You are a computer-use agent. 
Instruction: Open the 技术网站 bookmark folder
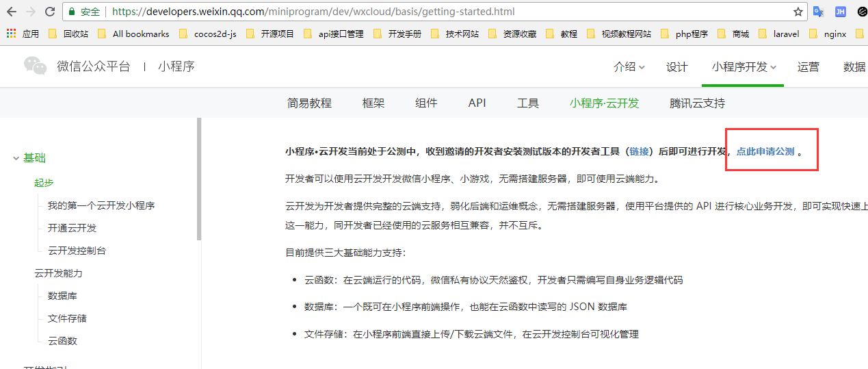455,34
